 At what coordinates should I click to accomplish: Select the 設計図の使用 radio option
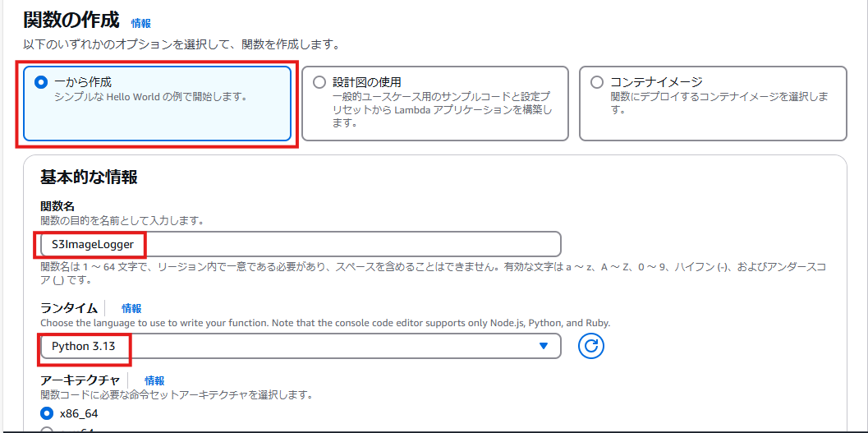coord(319,82)
